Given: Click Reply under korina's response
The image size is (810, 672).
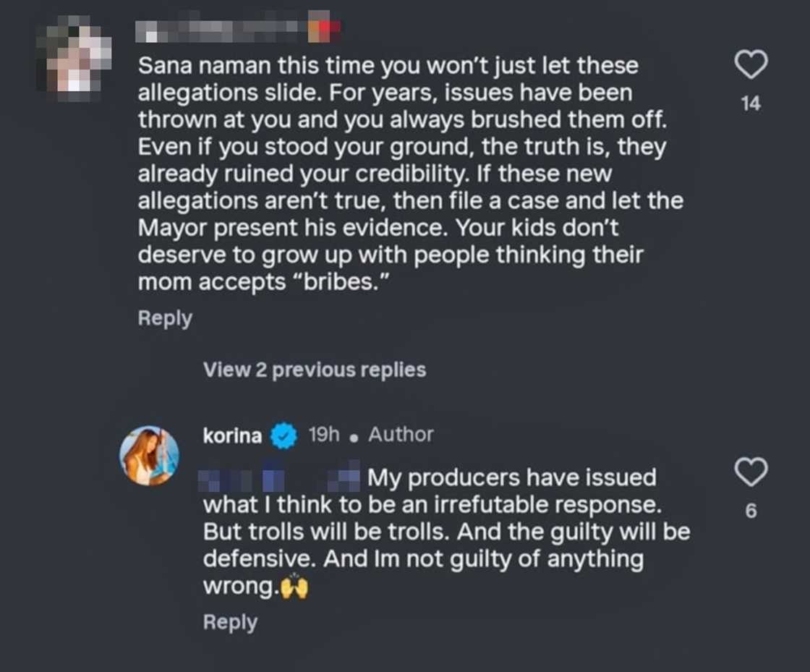Looking at the screenshot, I should tap(230, 622).
